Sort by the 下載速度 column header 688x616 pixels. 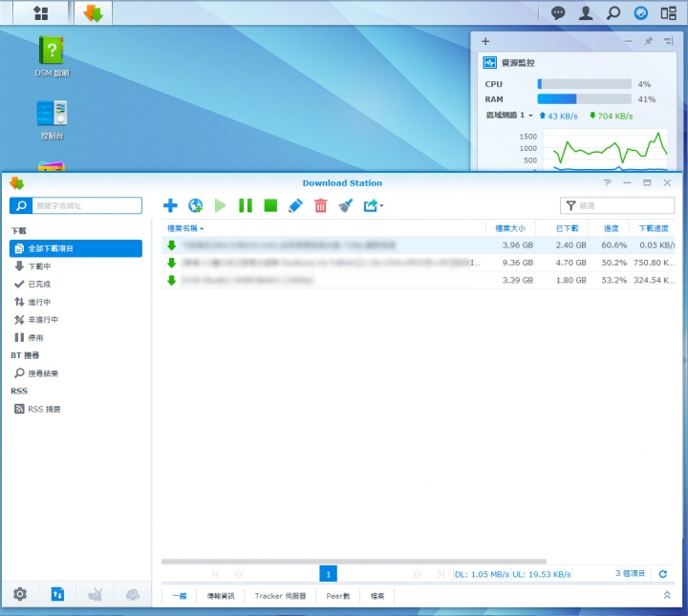(653, 228)
